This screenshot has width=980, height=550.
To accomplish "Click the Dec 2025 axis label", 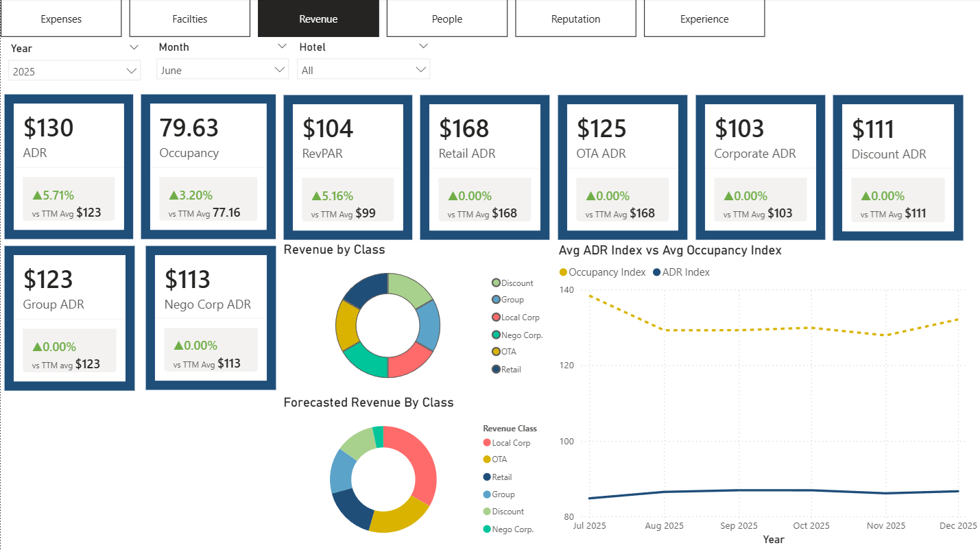I will point(958,526).
